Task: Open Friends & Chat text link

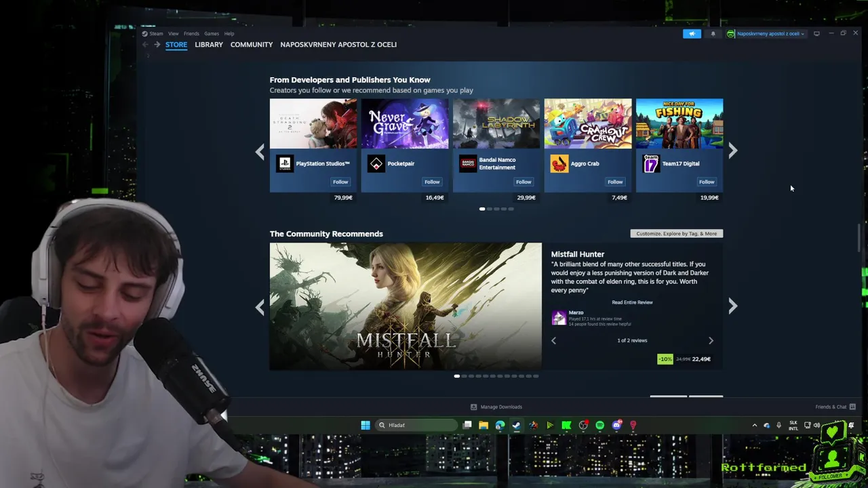Action: point(831,407)
